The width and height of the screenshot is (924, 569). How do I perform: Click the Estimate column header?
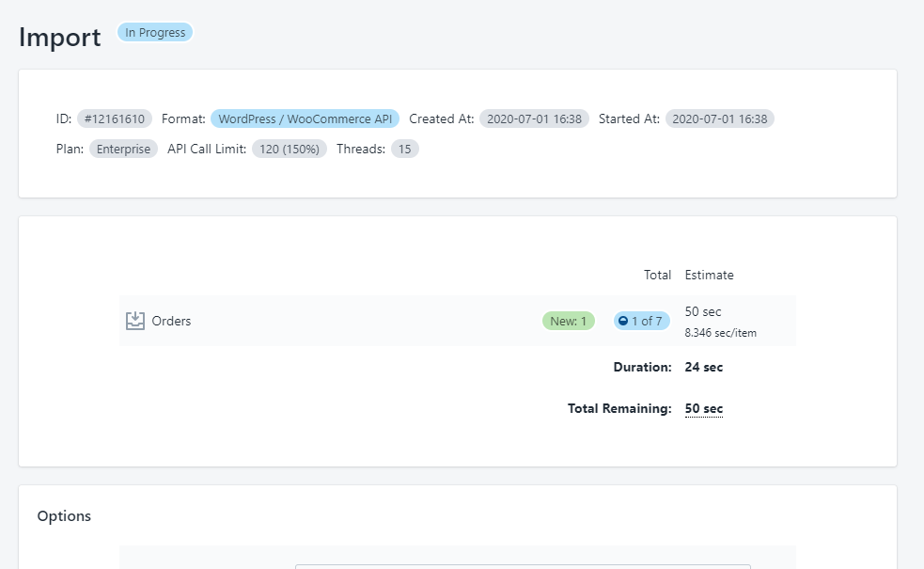click(709, 276)
